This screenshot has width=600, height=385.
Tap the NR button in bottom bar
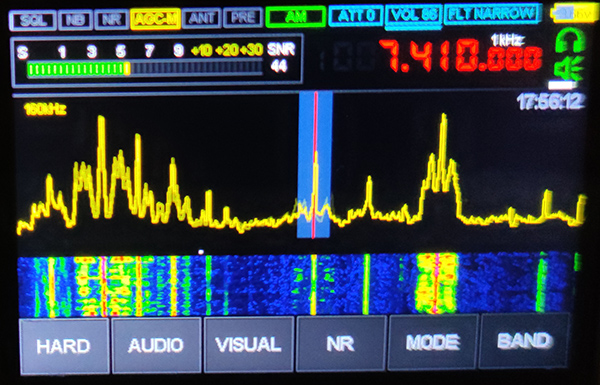point(341,343)
